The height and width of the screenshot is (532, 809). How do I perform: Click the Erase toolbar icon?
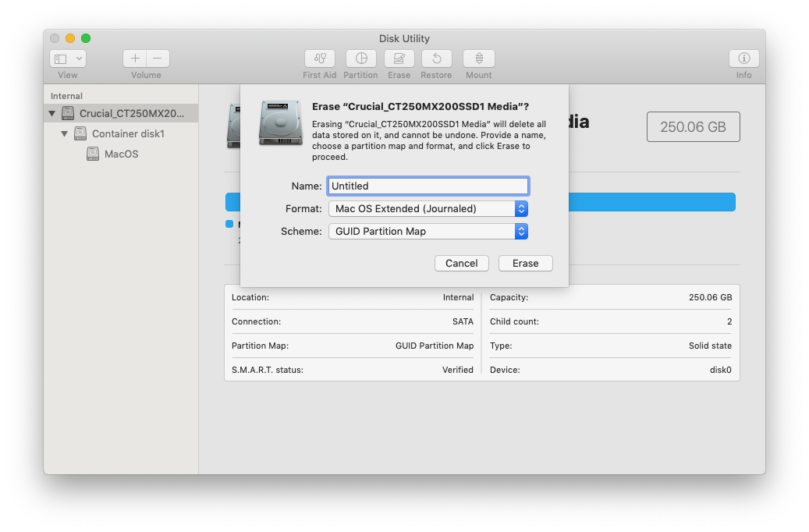[399, 59]
